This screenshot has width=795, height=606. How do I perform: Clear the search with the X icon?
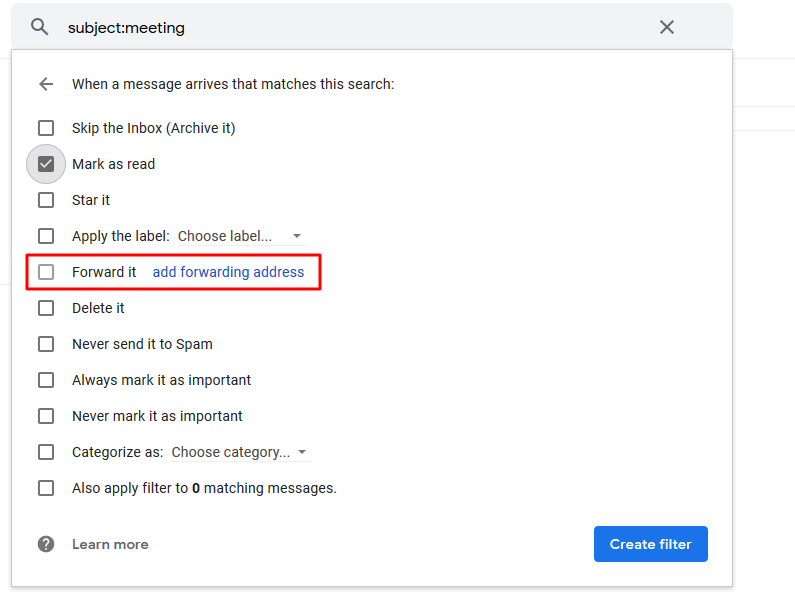[x=667, y=28]
